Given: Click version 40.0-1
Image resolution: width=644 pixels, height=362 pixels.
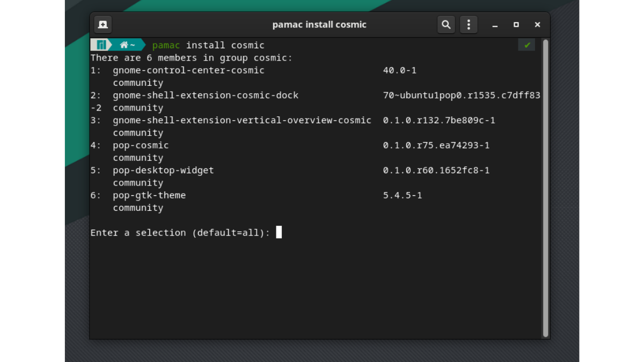Looking at the screenshot, I should pos(400,70).
